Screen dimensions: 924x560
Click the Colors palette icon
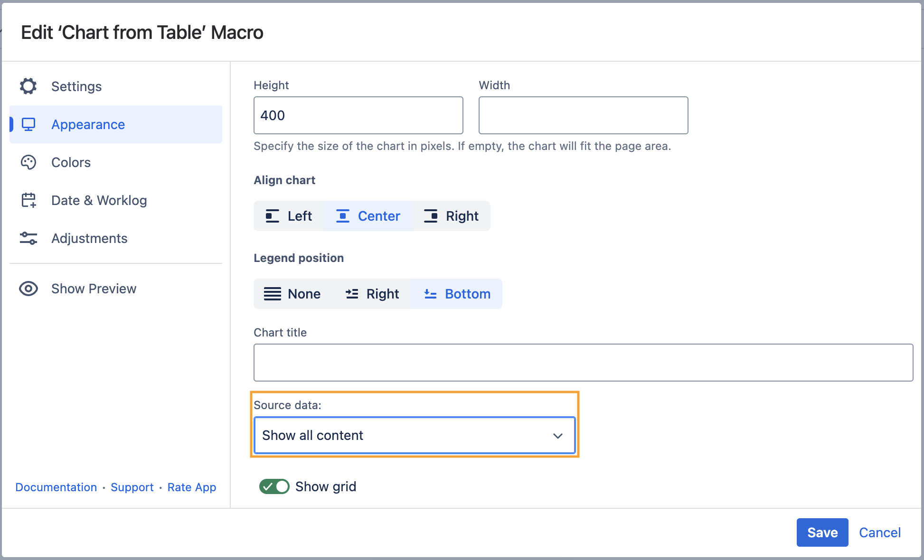pos(28,162)
